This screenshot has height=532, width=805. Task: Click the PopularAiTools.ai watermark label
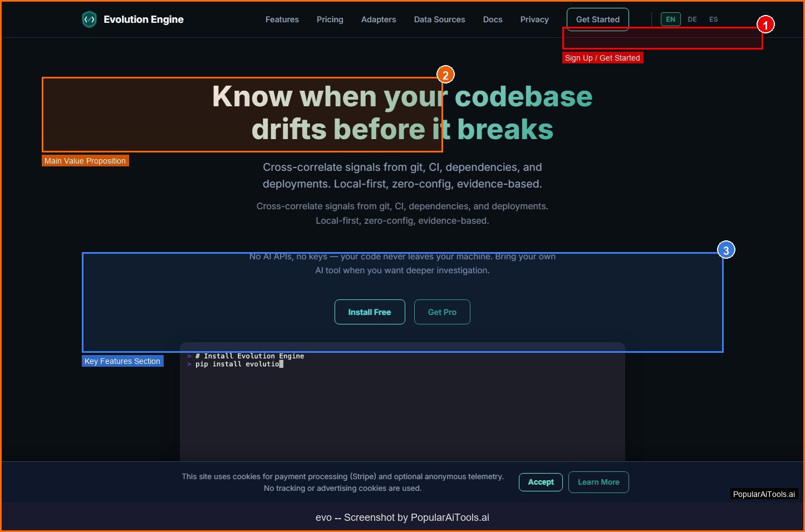pyautogui.click(x=764, y=494)
